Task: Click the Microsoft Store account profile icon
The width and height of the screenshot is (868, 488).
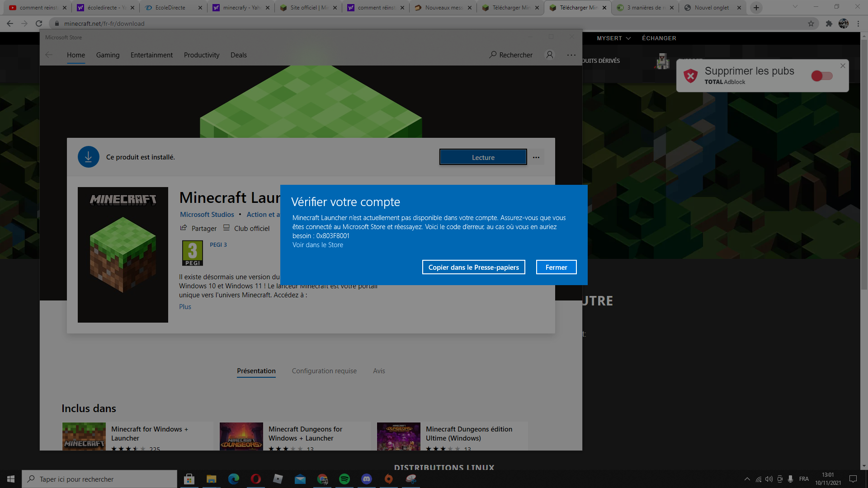Action: coord(550,55)
